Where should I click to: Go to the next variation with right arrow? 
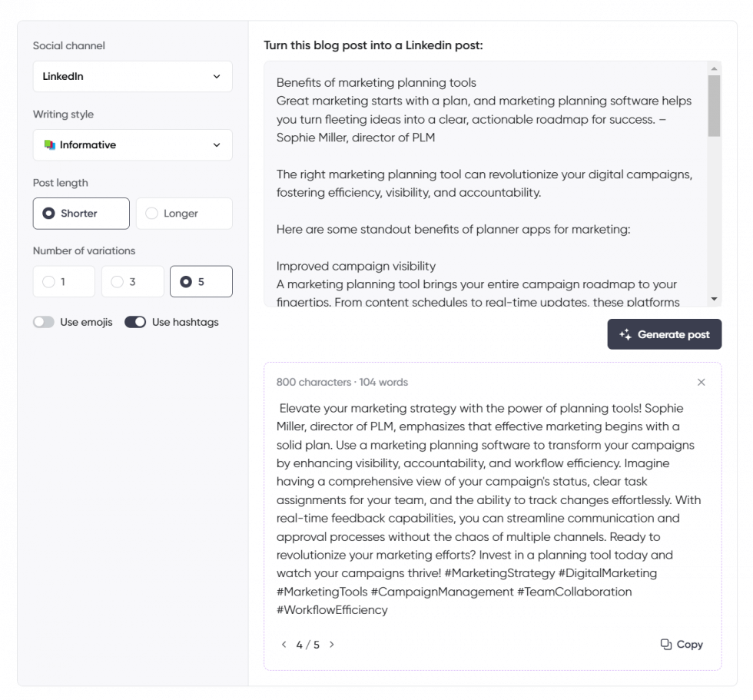click(332, 645)
